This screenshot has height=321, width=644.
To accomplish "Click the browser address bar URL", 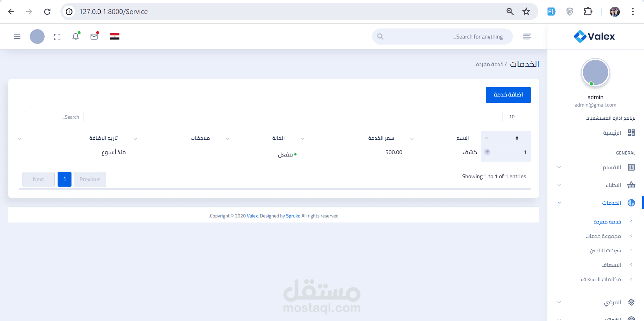I will pos(113,12).
